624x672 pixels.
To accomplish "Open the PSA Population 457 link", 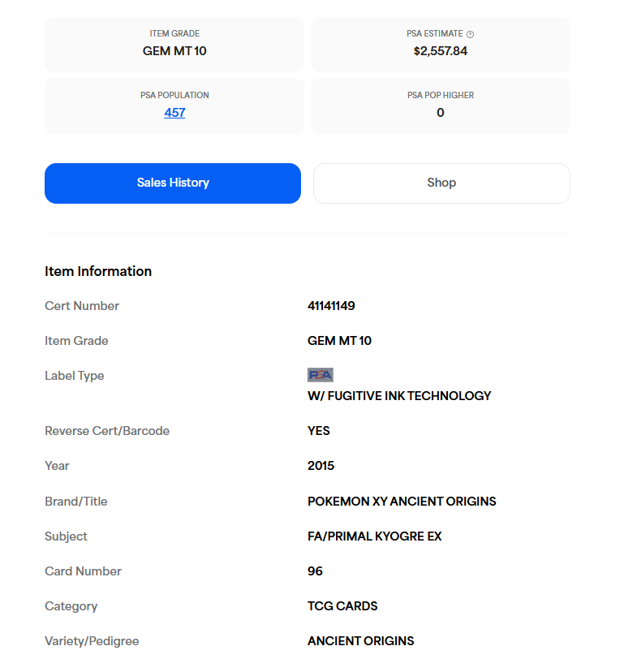I will (174, 113).
